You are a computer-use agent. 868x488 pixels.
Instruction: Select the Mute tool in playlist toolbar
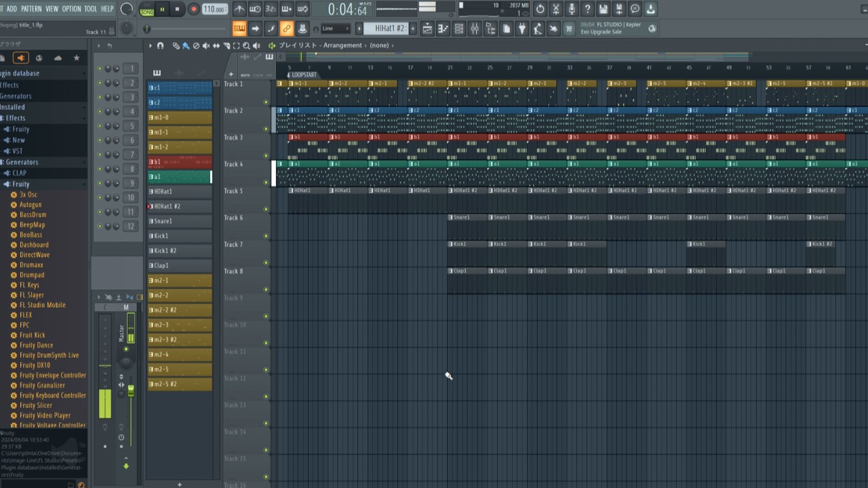click(x=206, y=45)
